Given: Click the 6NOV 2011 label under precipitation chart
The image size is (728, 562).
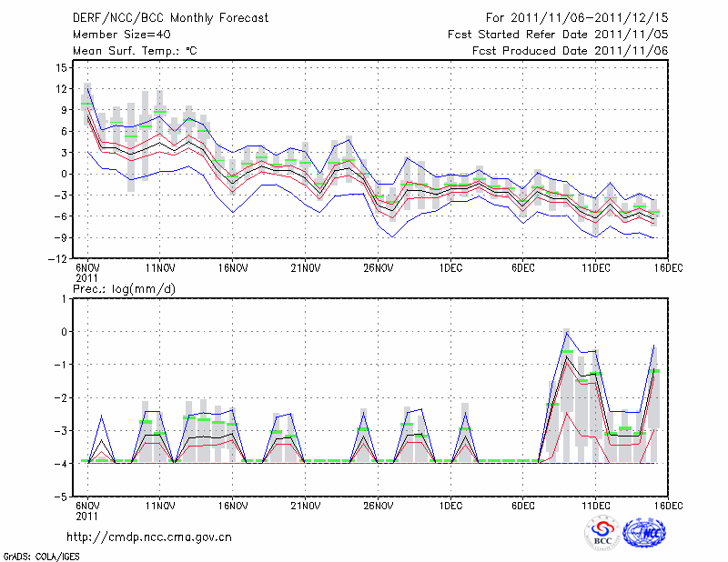Looking at the screenshot, I should (x=86, y=510).
